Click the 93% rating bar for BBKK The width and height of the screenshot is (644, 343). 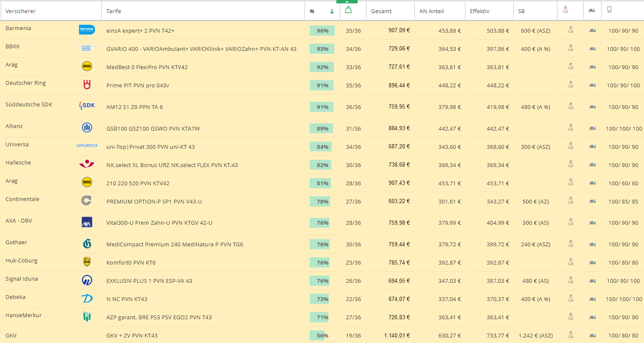coord(322,49)
